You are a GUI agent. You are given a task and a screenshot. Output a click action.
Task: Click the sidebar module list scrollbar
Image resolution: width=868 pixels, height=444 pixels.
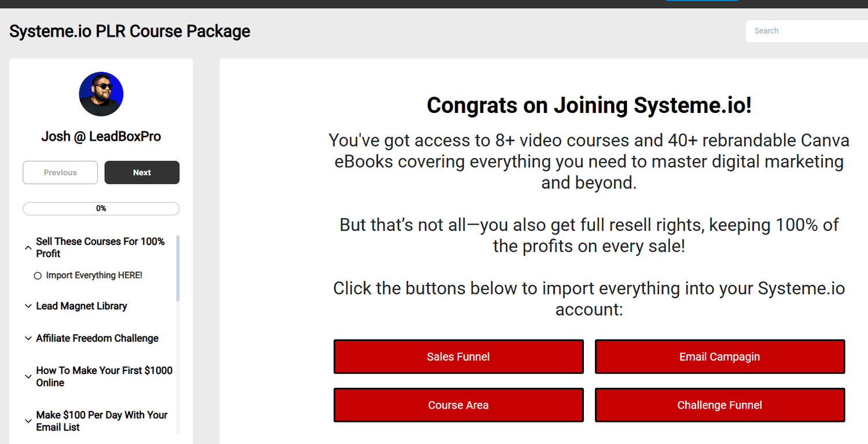coord(178,267)
